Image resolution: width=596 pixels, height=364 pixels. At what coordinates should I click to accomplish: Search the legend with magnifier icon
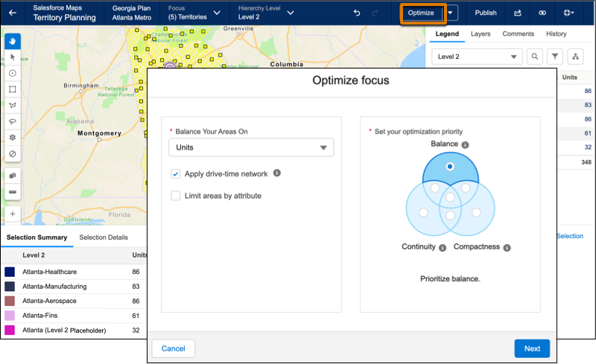point(535,57)
